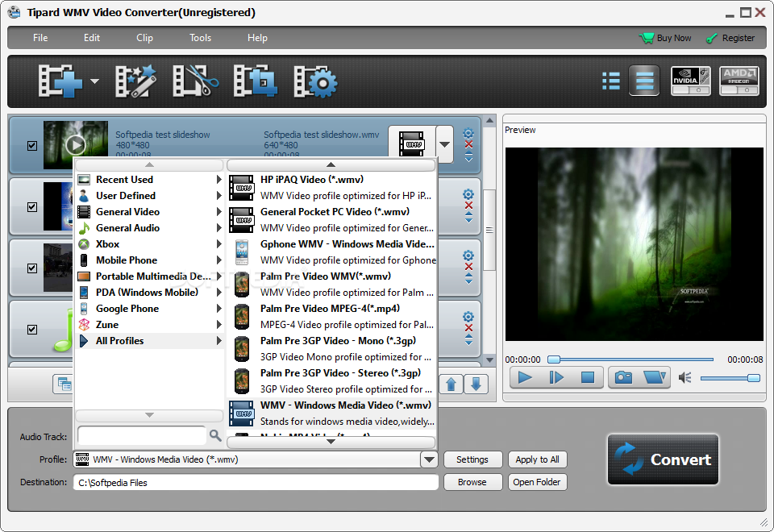The image size is (774, 532).
Task: Open the Crop video tool
Action: coord(256,81)
